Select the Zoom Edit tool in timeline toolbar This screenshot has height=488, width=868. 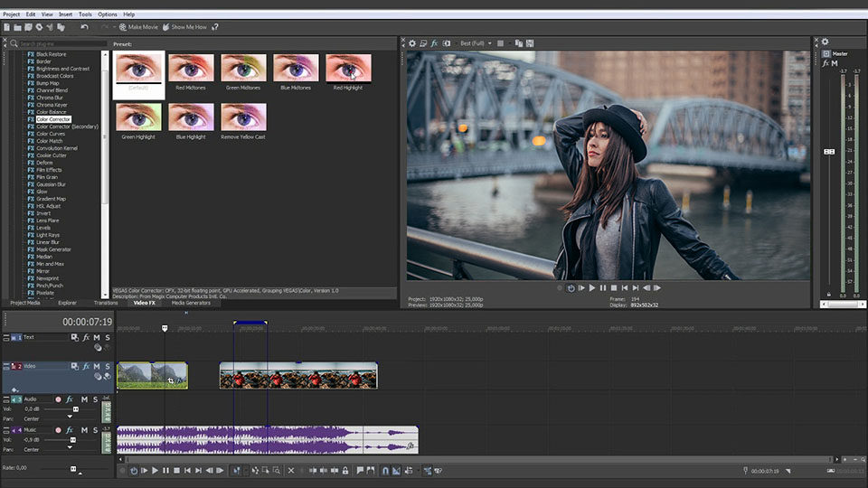(277, 471)
